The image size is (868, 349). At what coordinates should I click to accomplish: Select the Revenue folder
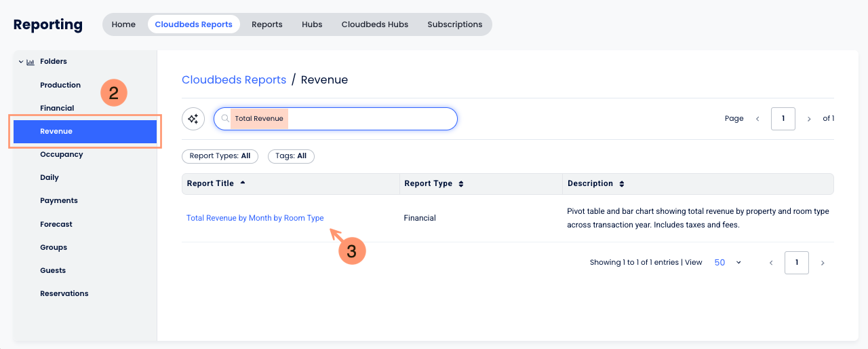(85, 132)
